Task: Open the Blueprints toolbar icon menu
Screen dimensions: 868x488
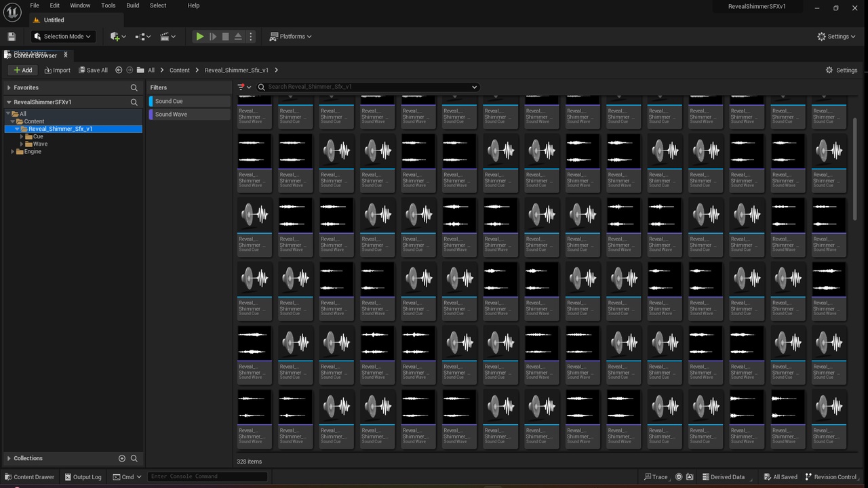Action: point(142,37)
